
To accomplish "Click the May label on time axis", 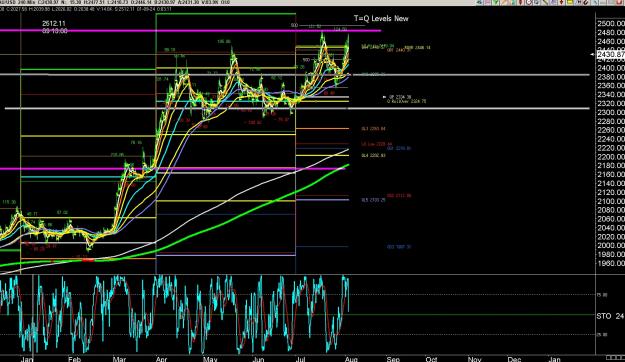I will point(210,359).
